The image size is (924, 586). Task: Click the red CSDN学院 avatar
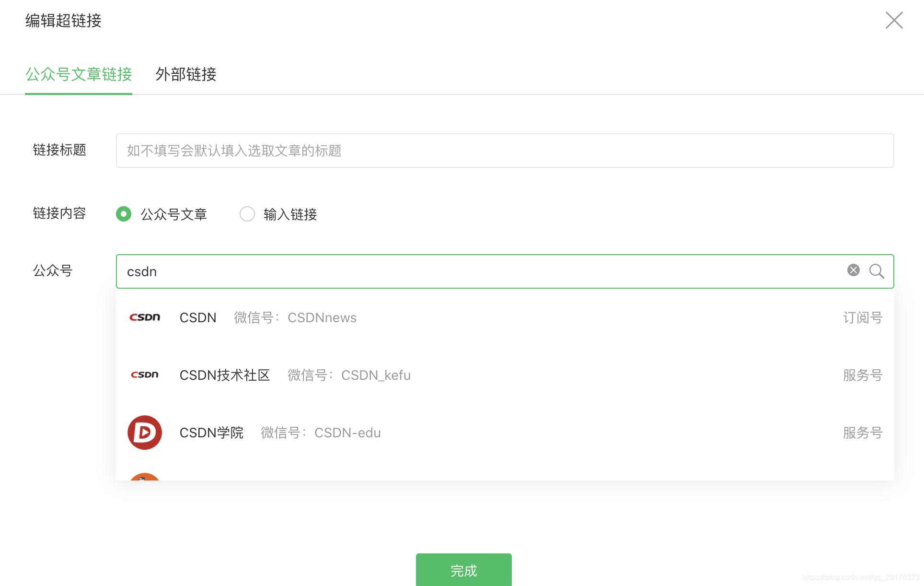tap(145, 433)
